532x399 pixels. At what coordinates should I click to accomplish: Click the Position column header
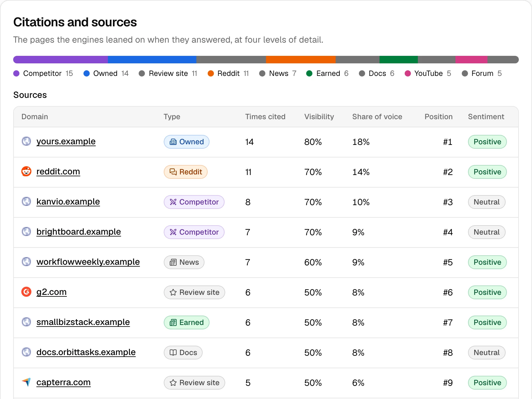click(x=439, y=117)
